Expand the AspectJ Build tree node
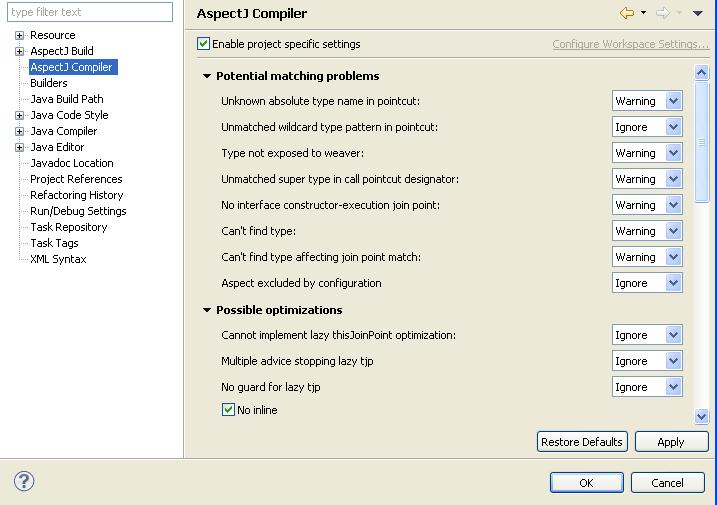 19,51
